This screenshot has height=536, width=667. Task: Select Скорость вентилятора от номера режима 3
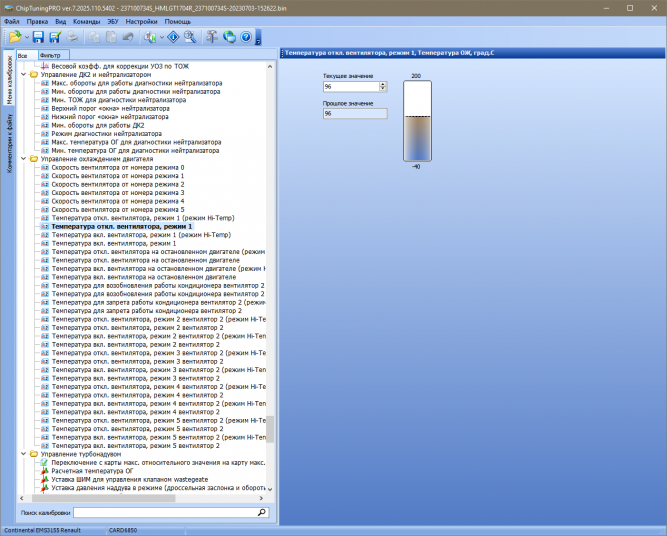click(118, 193)
